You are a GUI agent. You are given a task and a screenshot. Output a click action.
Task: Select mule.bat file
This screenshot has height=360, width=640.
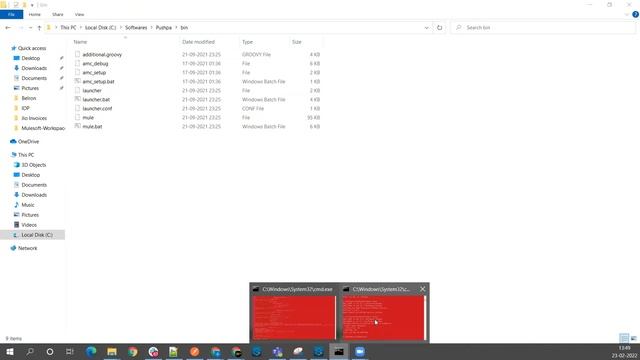click(92, 127)
